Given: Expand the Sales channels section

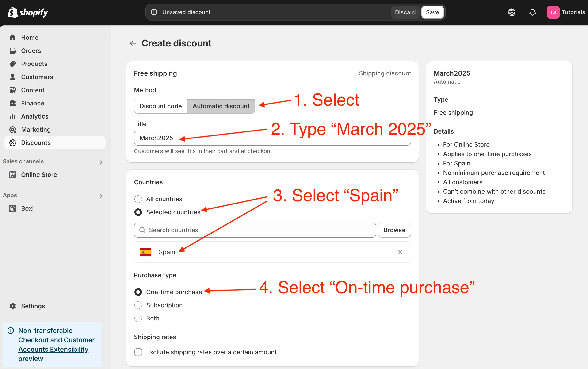Looking at the screenshot, I should coord(101,162).
